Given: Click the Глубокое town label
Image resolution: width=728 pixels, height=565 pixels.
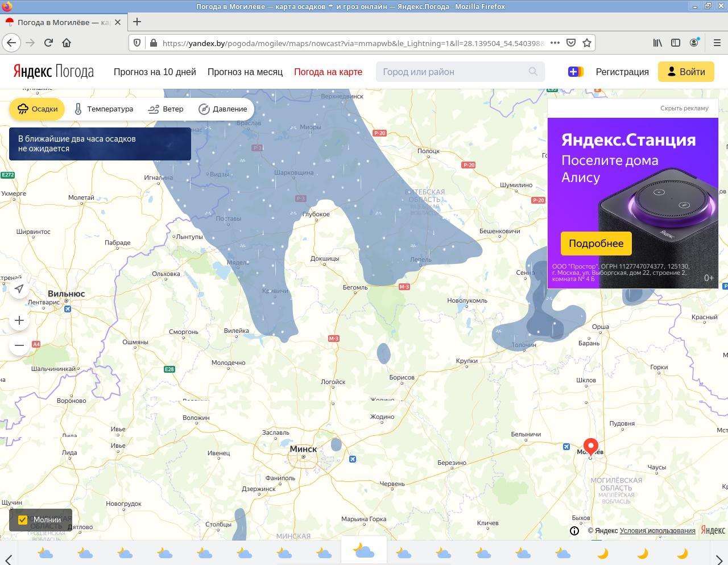Looking at the screenshot, I should pyautogui.click(x=316, y=214).
